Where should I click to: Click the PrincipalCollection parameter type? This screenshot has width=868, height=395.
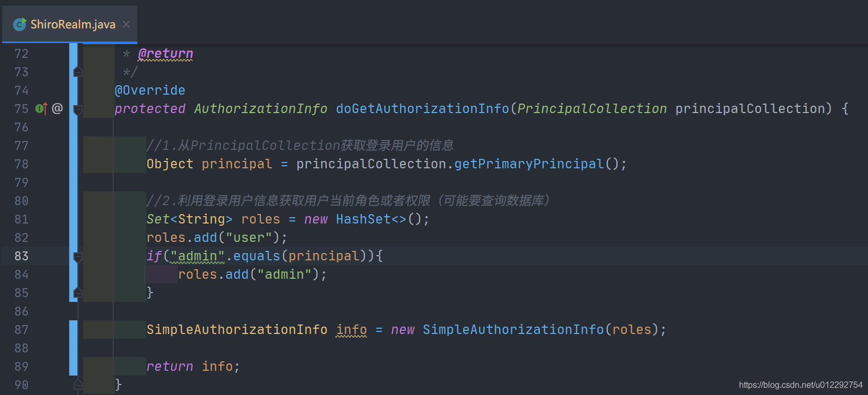point(592,109)
